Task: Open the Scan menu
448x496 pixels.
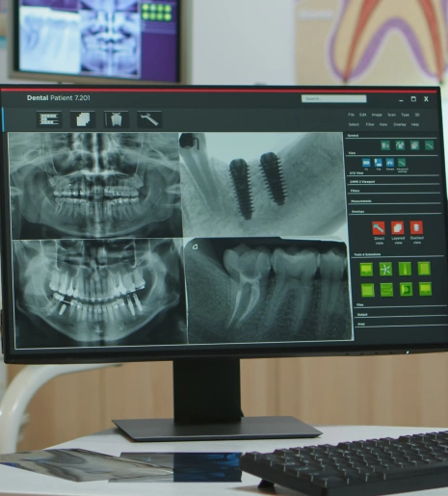Action: [391, 115]
